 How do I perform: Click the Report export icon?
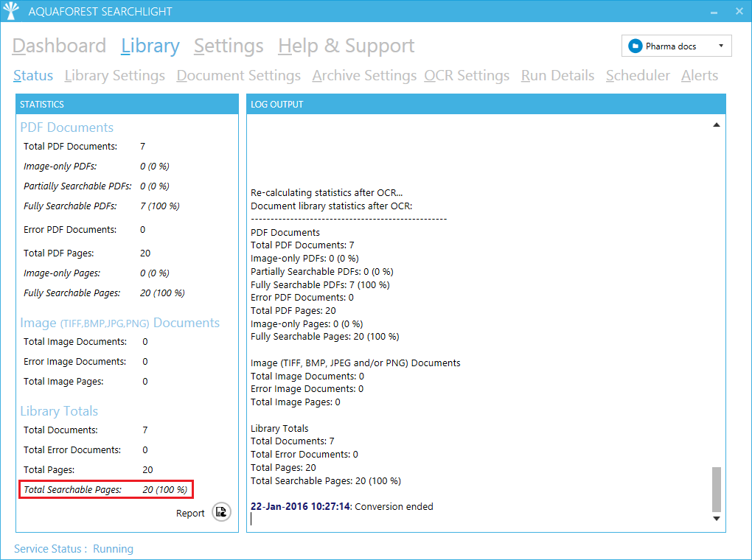tap(221, 512)
